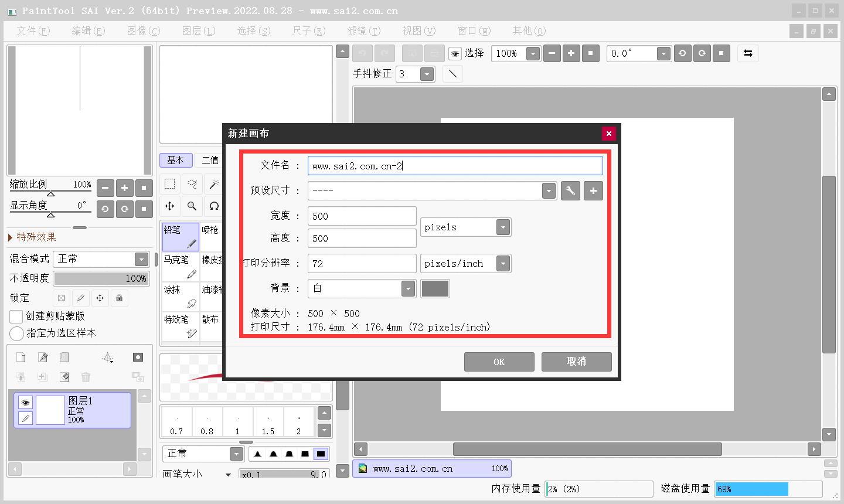Open the 编辑 menu
Screen dimensions: 844x504
point(89,30)
